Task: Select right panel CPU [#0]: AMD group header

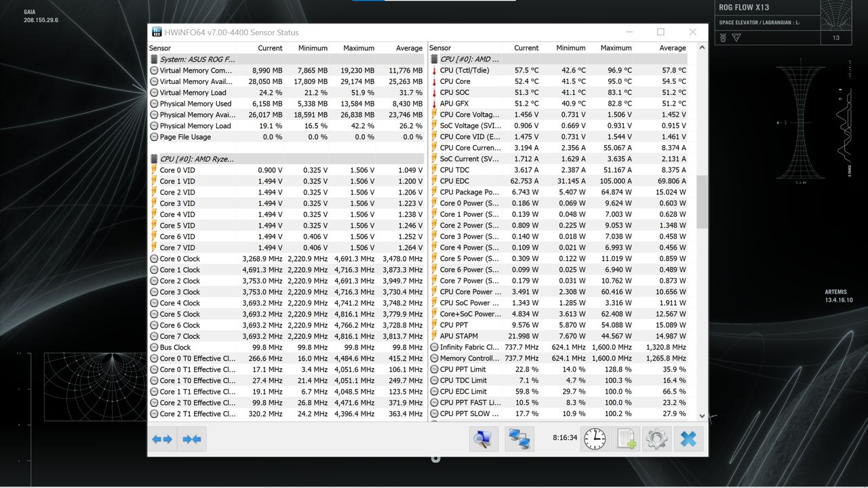Action: 558,59
